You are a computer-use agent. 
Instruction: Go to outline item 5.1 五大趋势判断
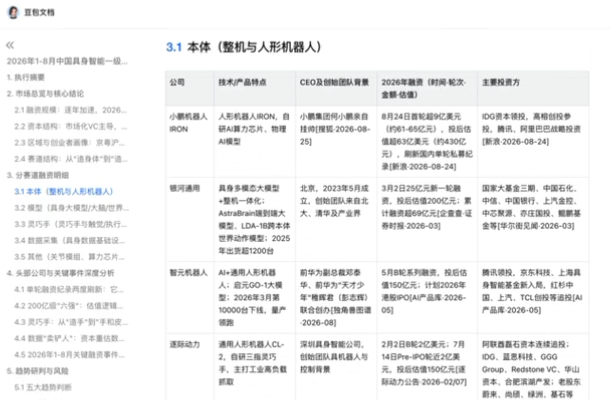pos(43,387)
